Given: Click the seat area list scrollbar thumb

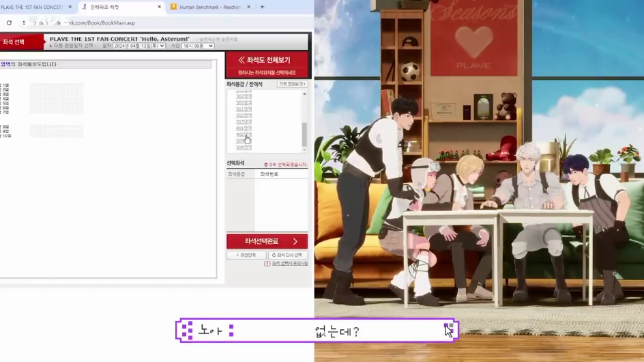Looking at the screenshot, I should [304, 133].
